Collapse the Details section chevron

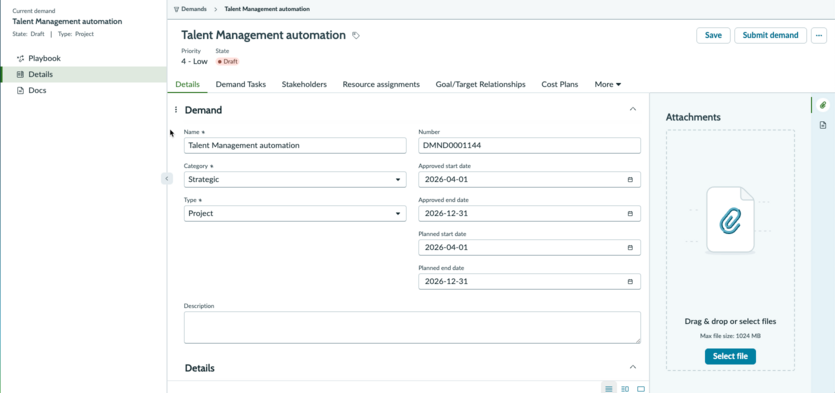point(633,367)
